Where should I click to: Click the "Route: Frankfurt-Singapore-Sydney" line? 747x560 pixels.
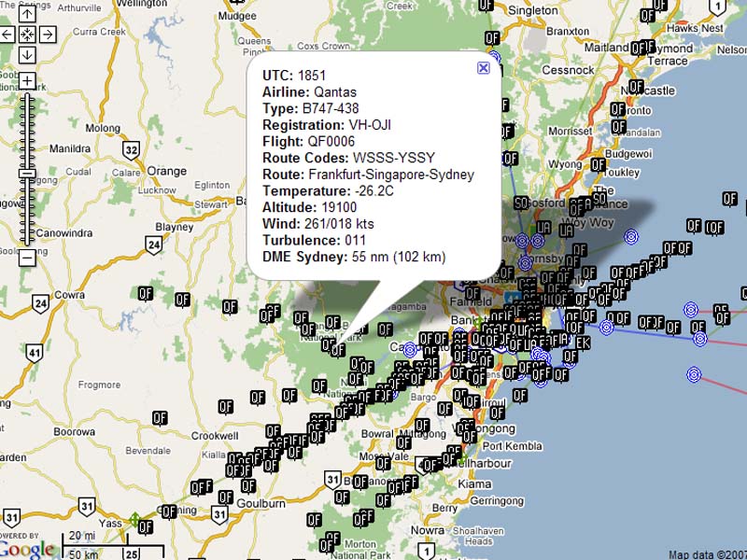pos(368,175)
